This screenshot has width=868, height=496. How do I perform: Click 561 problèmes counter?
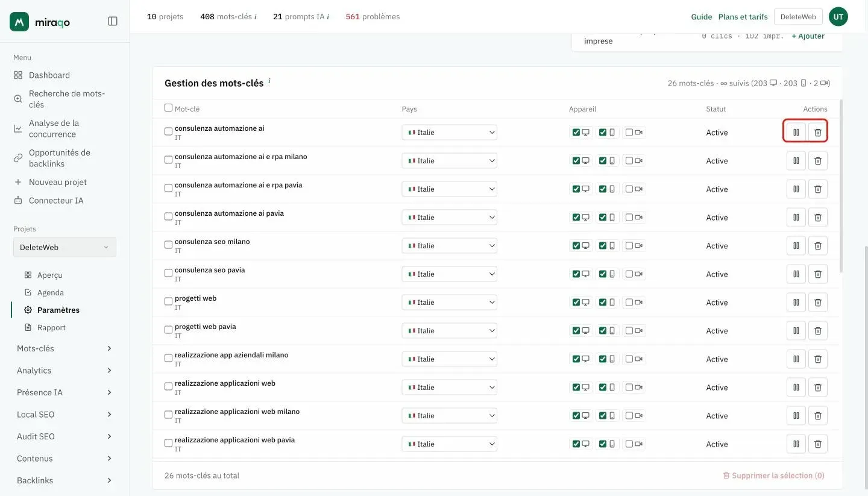[373, 17]
